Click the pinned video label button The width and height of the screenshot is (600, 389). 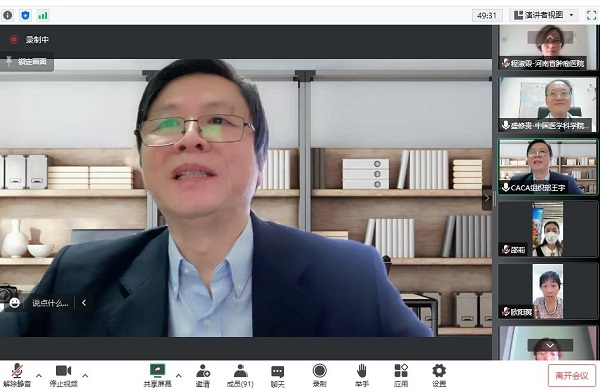coord(27,61)
